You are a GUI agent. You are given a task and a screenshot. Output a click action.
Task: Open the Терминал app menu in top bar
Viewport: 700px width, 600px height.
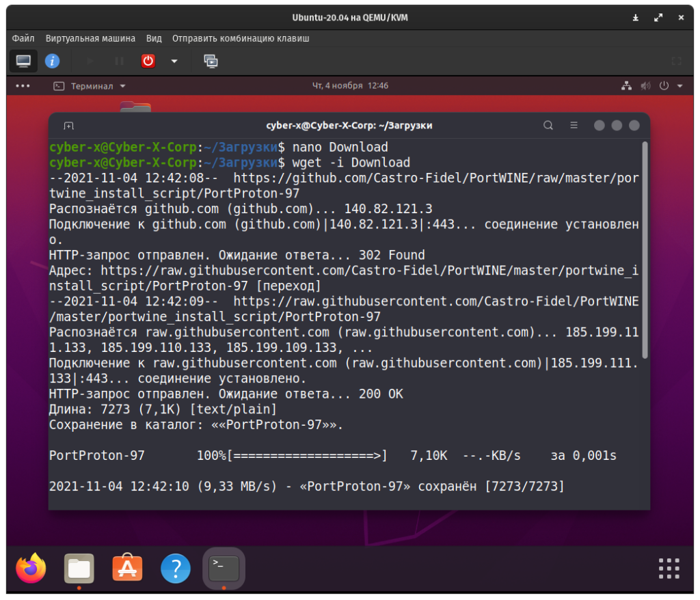(90, 86)
